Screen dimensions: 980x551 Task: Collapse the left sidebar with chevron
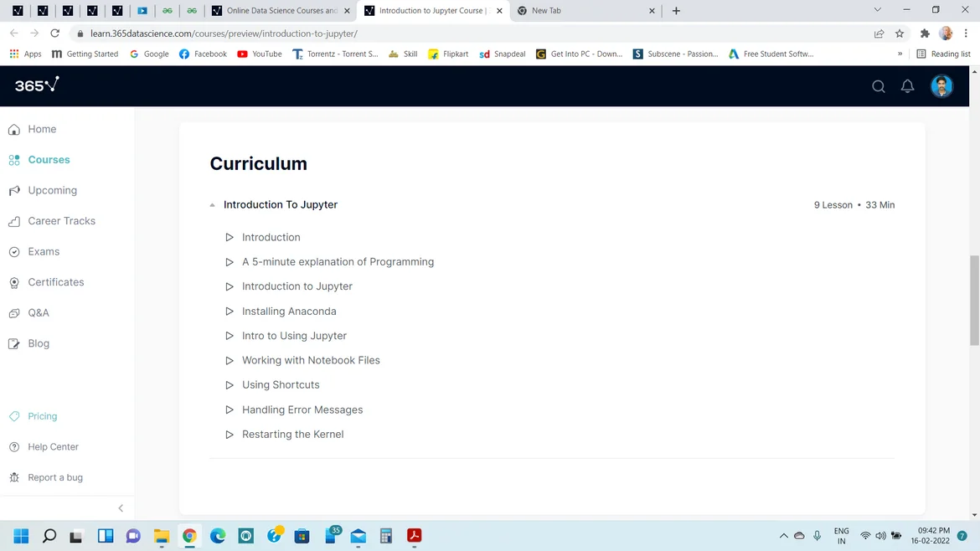(x=121, y=508)
